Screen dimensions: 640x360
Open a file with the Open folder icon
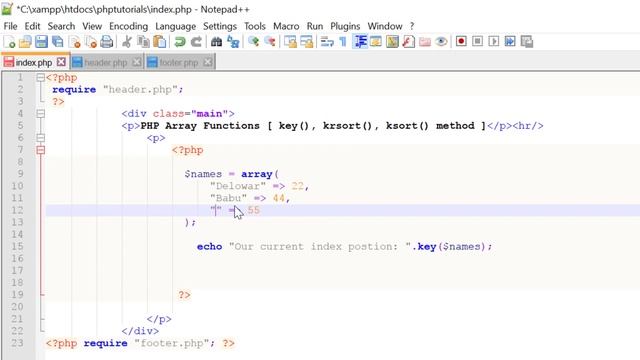pos(25,42)
